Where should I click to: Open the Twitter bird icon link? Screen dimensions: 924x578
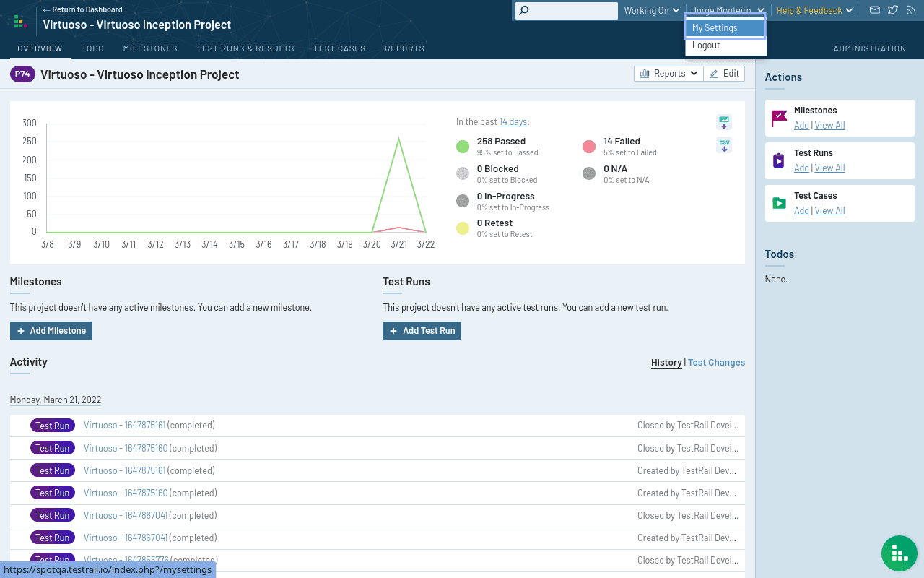(x=893, y=10)
